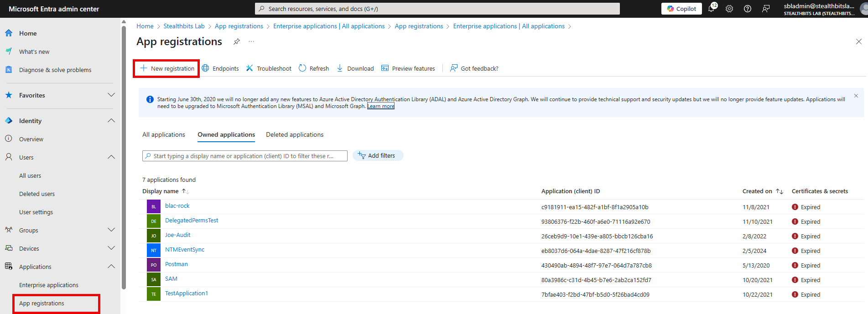Click the Add filters button
The height and width of the screenshot is (314, 868).
click(x=378, y=156)
